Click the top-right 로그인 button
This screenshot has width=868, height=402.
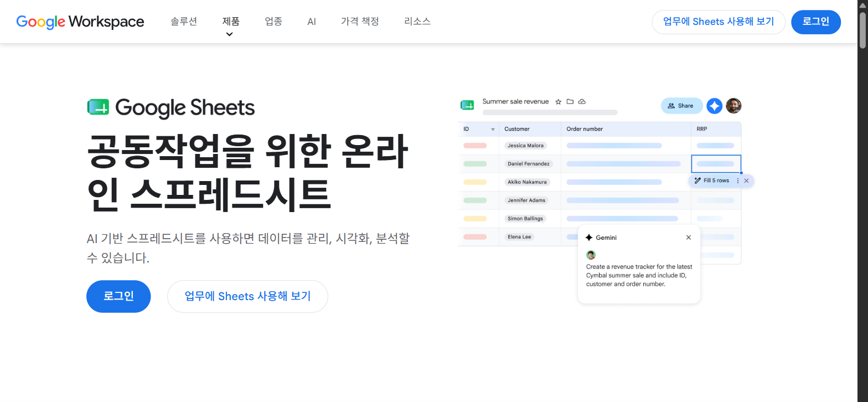click(816, 22)
